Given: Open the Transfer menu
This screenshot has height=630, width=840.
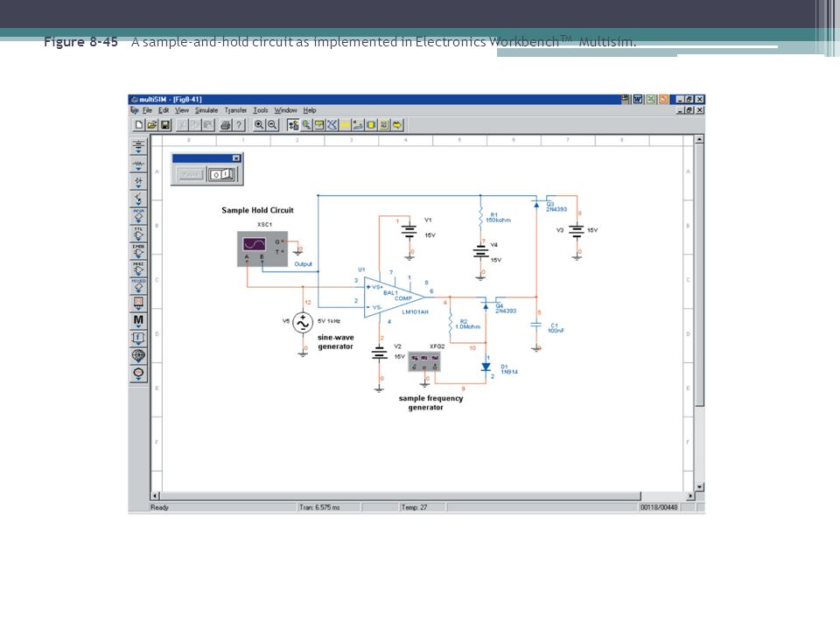Looking at the screenshot, I should pos(235,110).
